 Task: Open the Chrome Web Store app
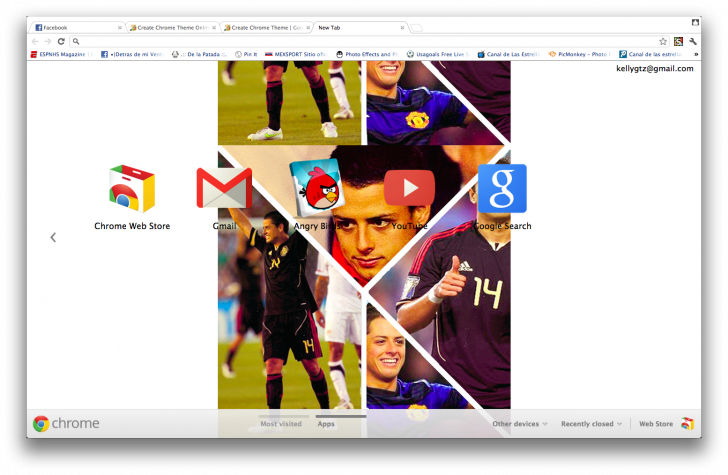tap(132, 190)
